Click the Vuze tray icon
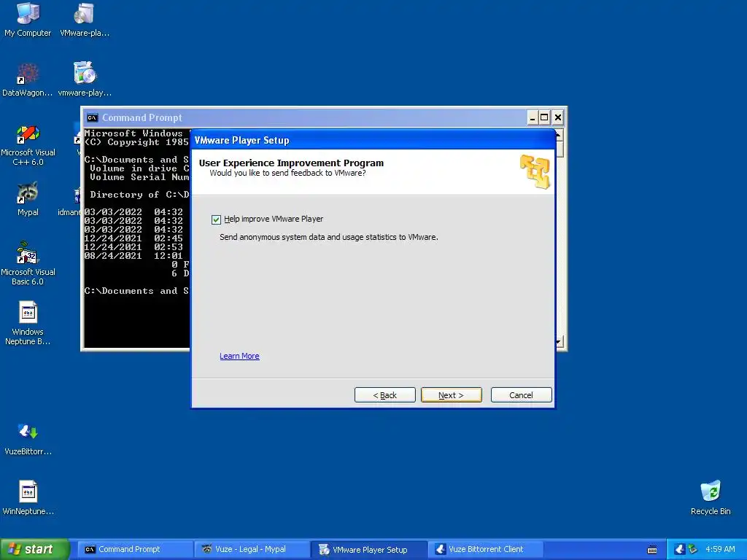Viewport: 747px width, 560px height. [679, 549]
